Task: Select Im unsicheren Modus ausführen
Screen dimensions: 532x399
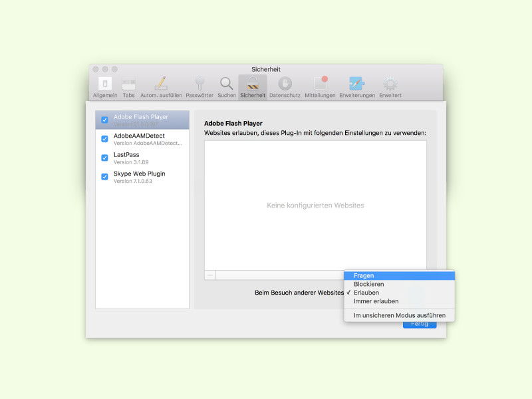Action: point(400,315)
